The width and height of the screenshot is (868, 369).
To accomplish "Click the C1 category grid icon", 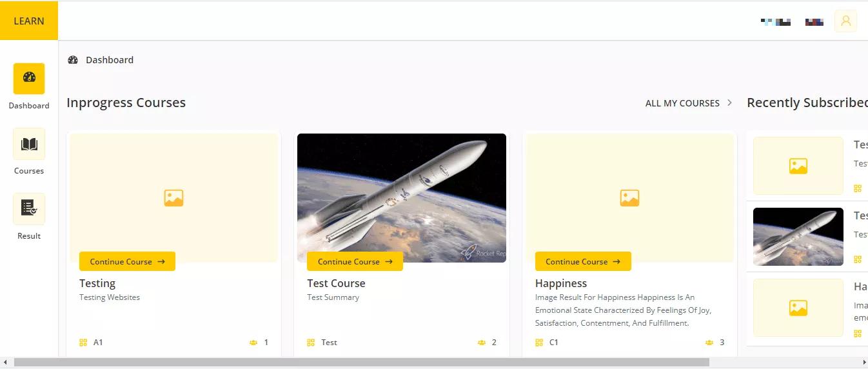I will pyautogui.click(x=539, y=343).
